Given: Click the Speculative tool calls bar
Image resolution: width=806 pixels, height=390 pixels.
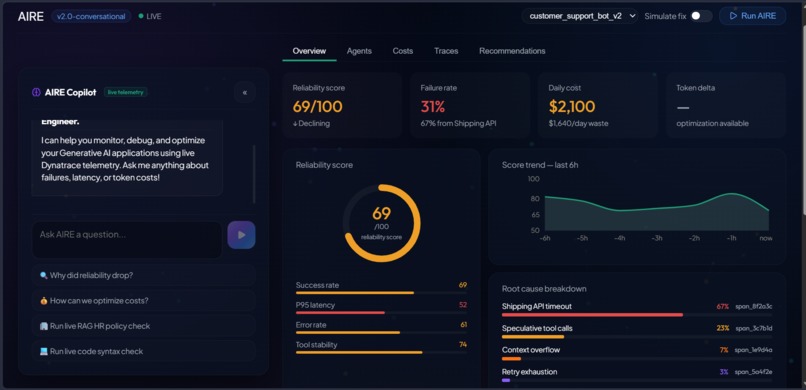Looking at the screenshot, I should (637, 337).
